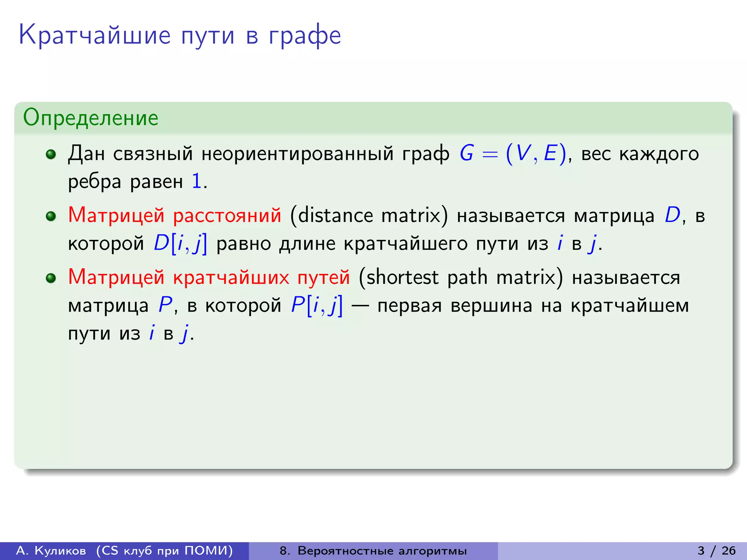Click the green bullet beside 'Матрицей кратчайших путей'
Screen dimensions: 747x560
(x=51, y=278)
